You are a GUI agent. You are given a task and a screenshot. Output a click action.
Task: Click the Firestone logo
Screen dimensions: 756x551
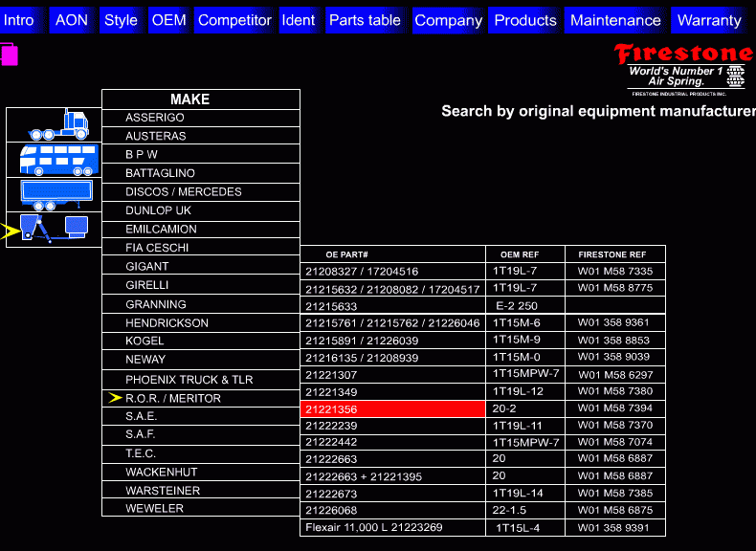[684, 70]
